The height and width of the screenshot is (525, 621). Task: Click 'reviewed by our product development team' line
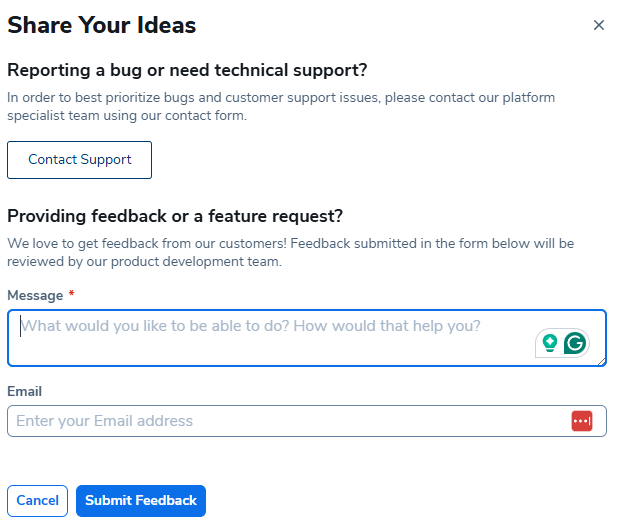(145, 261)
